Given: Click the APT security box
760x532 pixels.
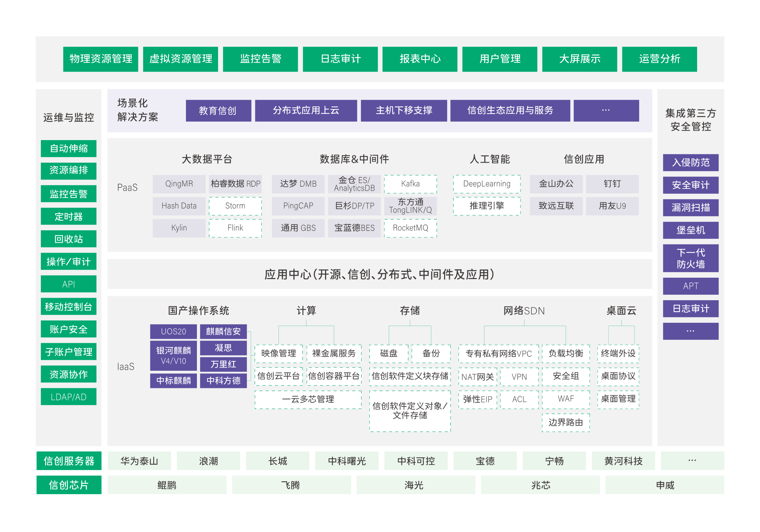Looking at the screenshot, I should click(691, 286).
